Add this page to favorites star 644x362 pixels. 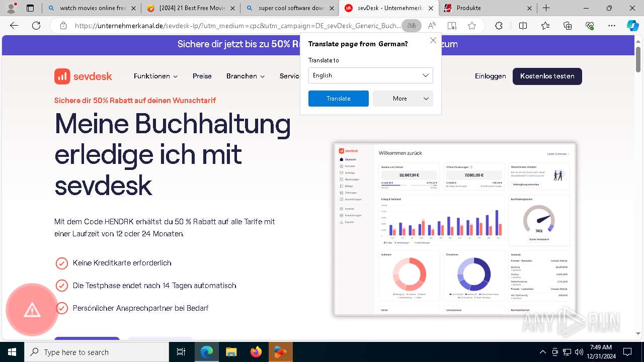coord(472,26)
